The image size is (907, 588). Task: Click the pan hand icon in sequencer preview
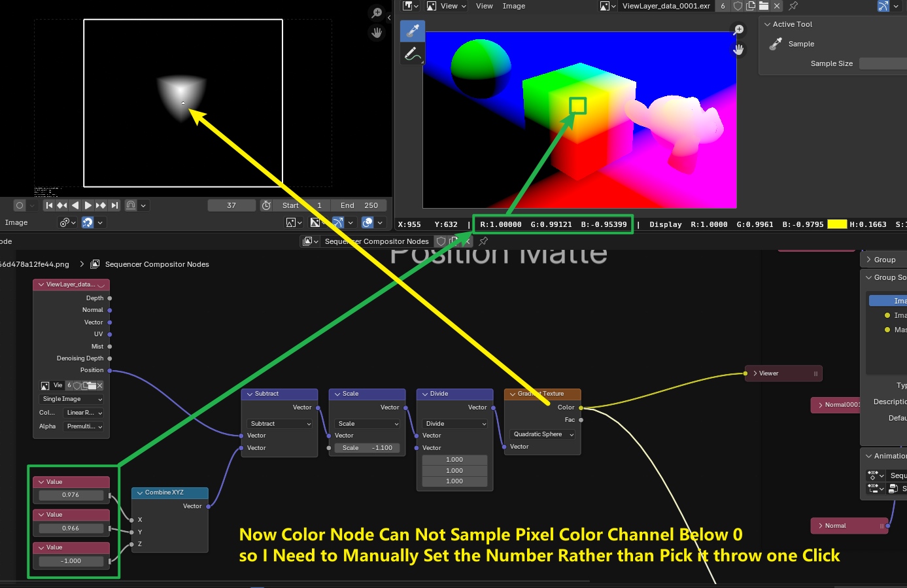pyautogui.click(x=377, y=32)
